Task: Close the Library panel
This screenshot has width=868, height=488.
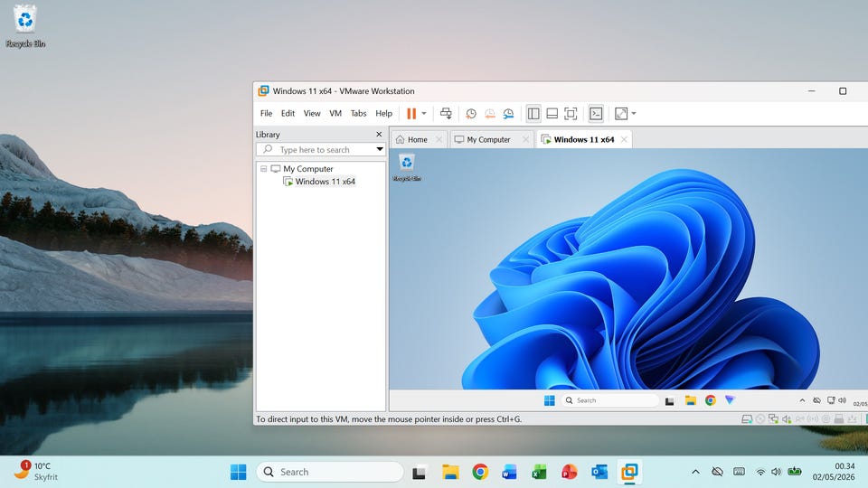Action: point(379,134)
